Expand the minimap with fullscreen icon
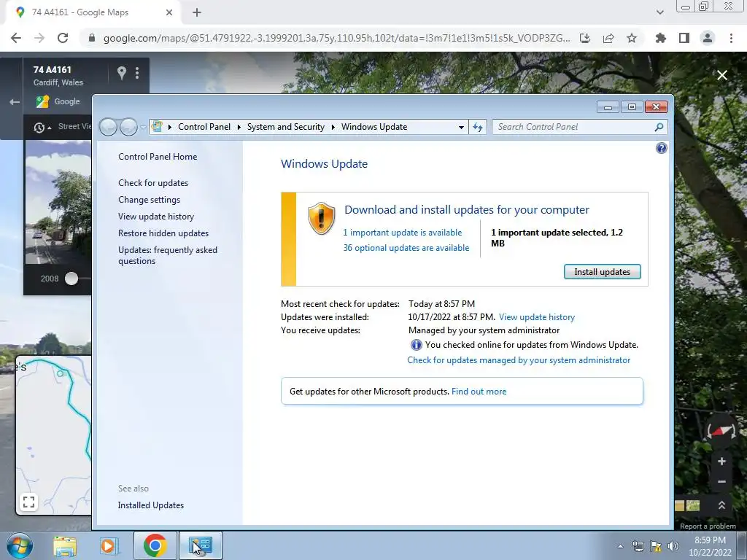Image resolution: width=747 pixels, height=560 pixels. coord(29,502)
